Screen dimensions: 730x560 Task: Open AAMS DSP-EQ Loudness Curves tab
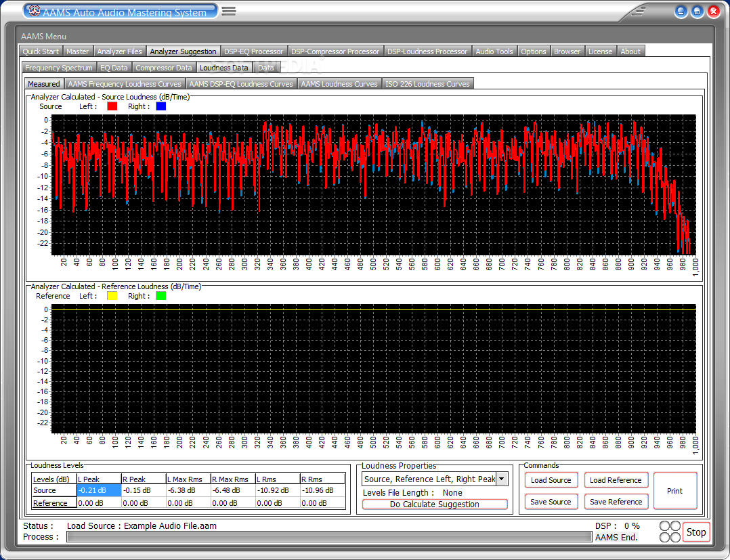coord(241,84)
